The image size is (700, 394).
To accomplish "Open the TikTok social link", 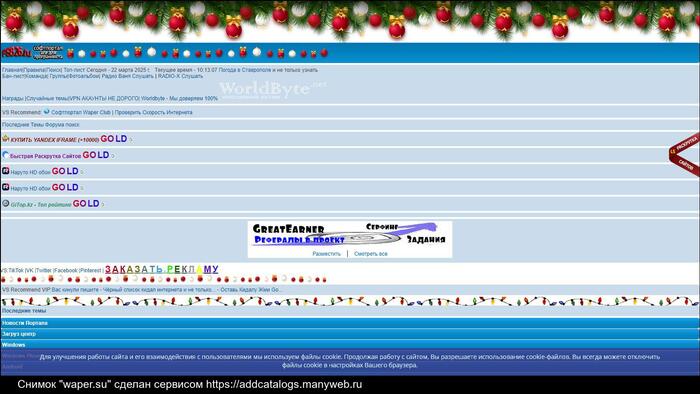I will (16, 270).
